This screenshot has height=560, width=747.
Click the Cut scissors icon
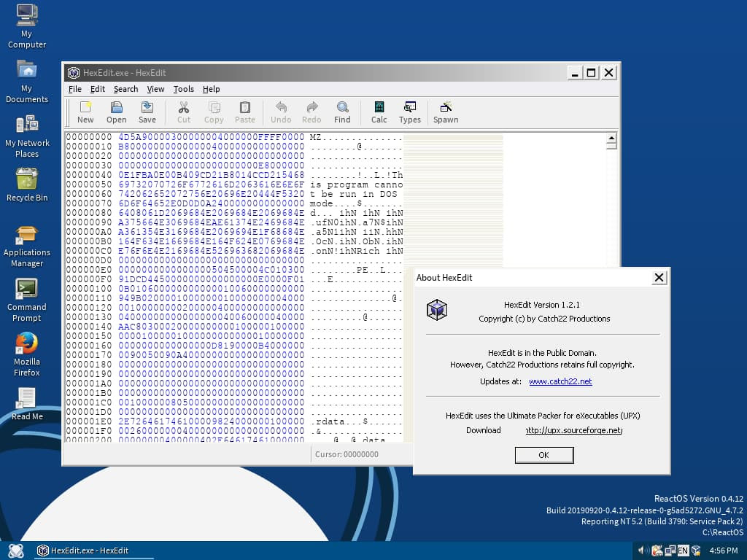(183, 107)
